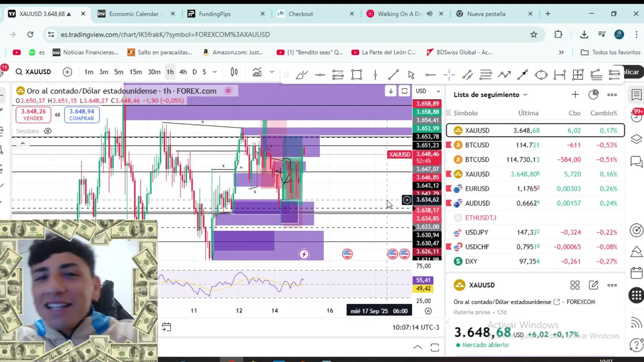Select the 3m timeframe
Viewport: 644px width, 362px height.
click(x=104, y=72)
